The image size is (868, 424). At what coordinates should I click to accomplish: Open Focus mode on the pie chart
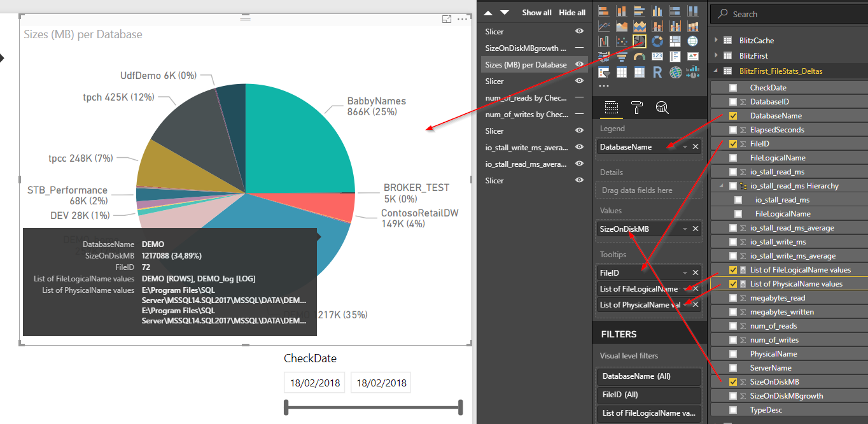pyautogui.click(x=447, y=20)
